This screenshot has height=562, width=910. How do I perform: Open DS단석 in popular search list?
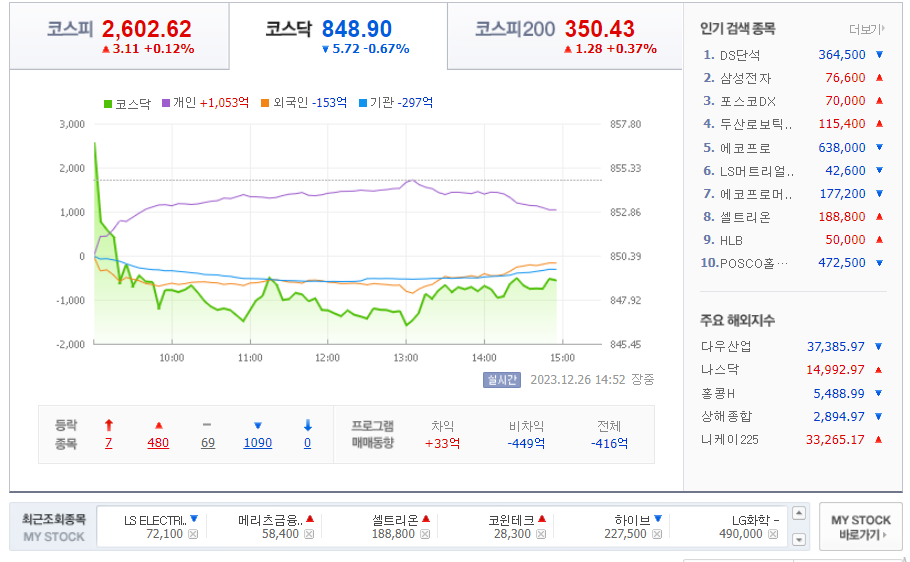[740, 55]
